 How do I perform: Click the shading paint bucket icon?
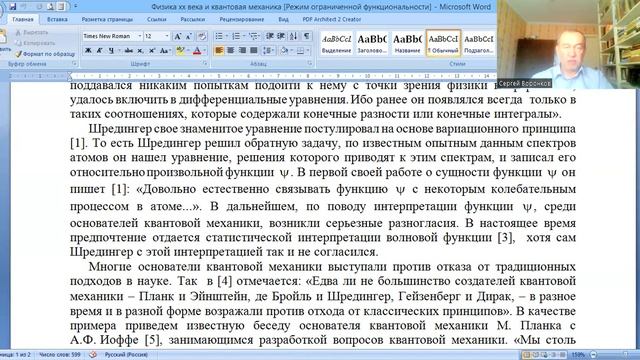tap(284, 51)
